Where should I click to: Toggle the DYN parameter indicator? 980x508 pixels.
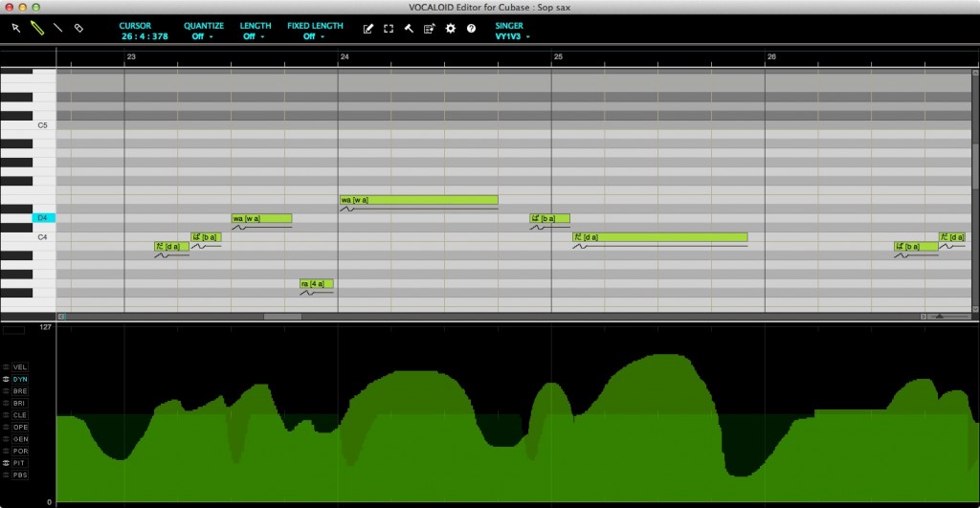(7, 379)
